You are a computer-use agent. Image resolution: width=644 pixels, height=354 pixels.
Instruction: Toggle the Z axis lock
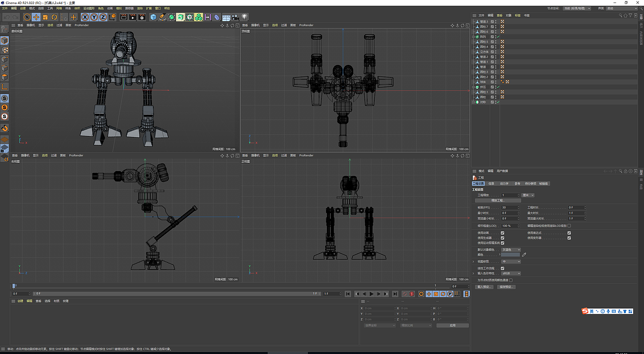(103, 17)
